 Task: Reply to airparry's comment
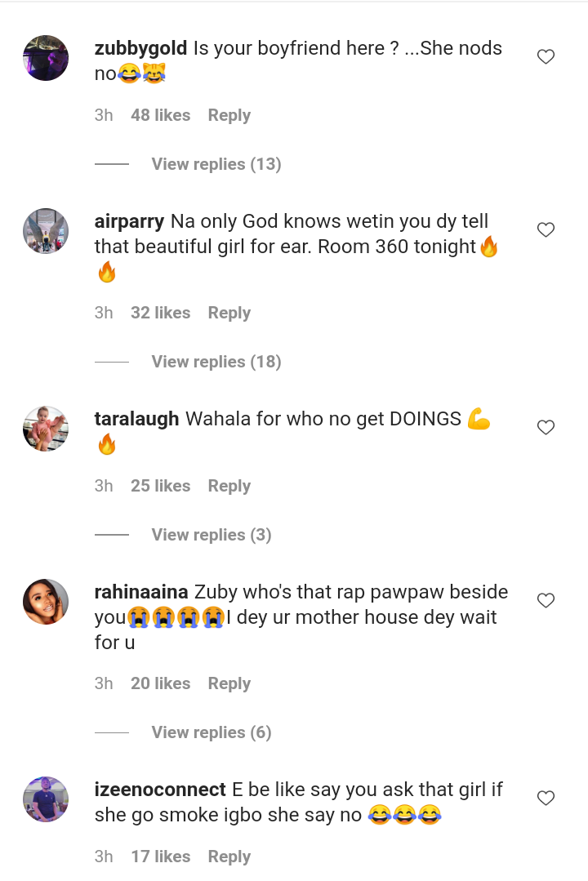(229, 313)
